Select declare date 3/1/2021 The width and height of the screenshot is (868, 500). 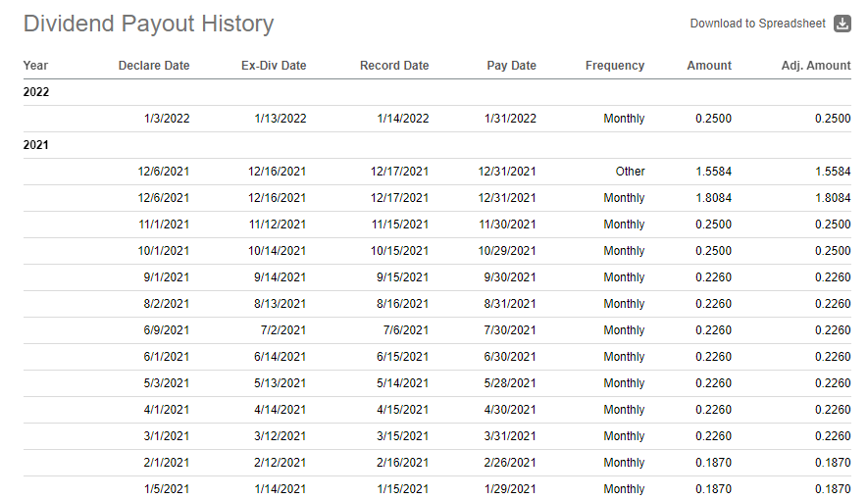(x=167, y=436)
